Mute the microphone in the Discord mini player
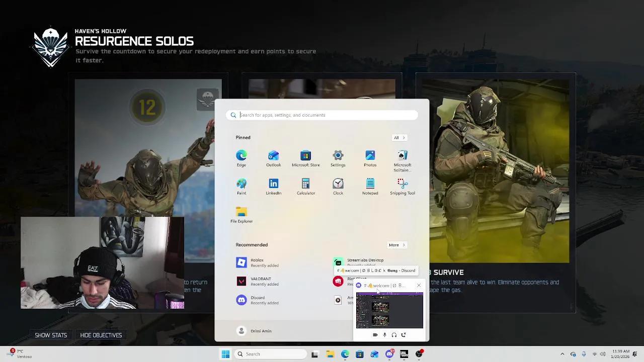 point(385,335)
